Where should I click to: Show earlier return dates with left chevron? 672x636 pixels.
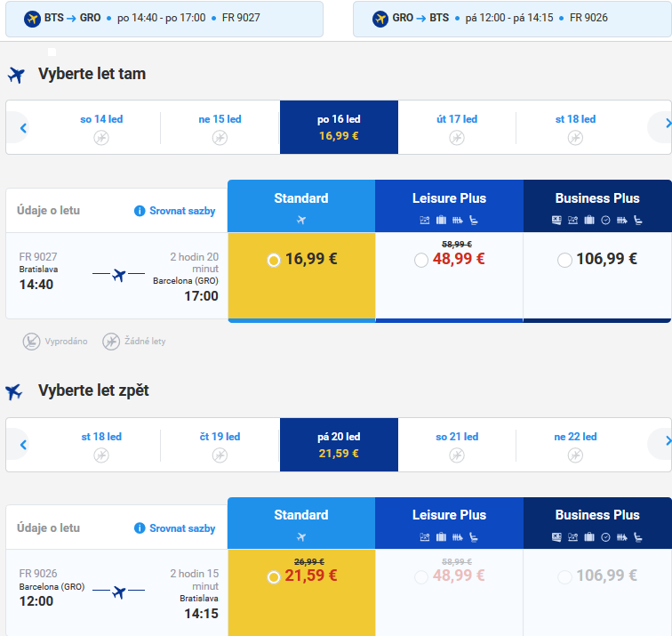(x=24, y=445)
